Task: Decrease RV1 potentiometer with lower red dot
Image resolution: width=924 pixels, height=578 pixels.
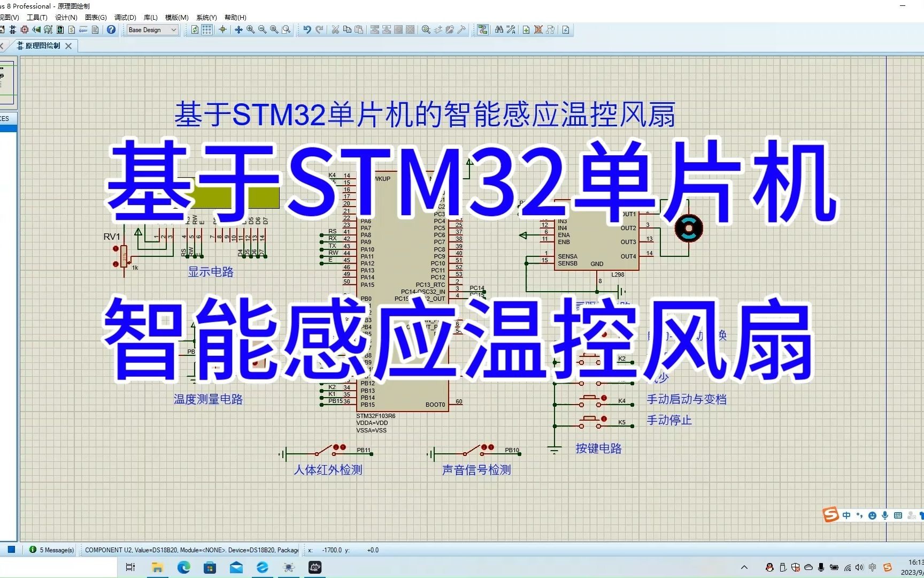Action: pos(115,264)
